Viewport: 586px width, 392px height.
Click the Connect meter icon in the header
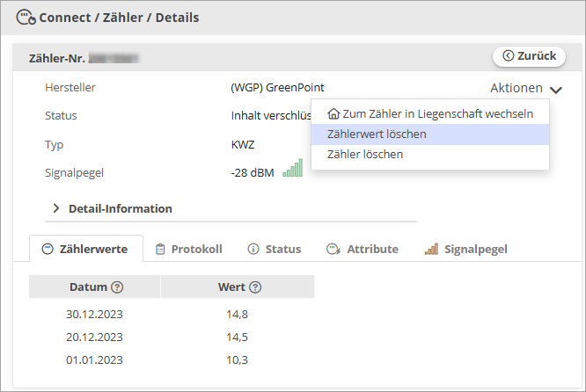(x=26, y=18)
